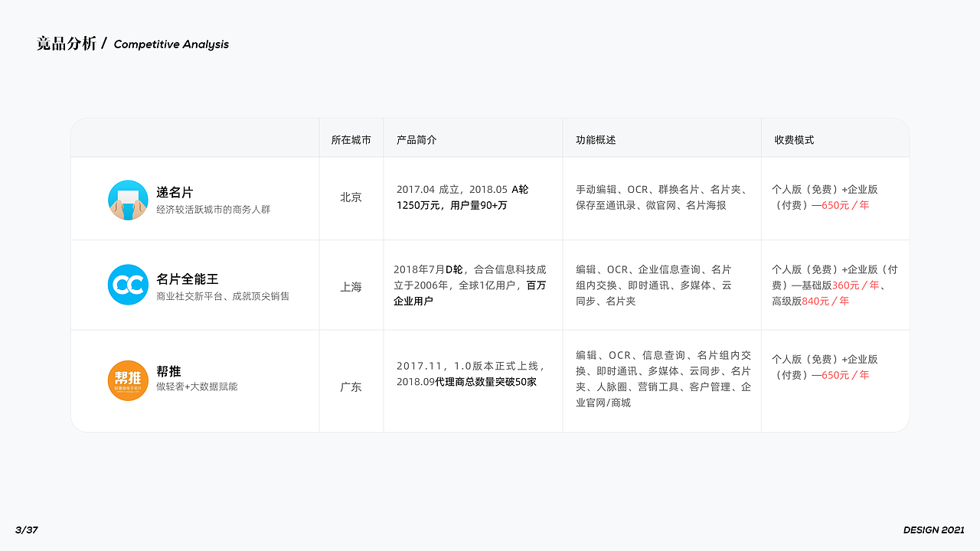Click the 递名片 product name
Viewport: 980px width, 551px height.
(172, 192)
